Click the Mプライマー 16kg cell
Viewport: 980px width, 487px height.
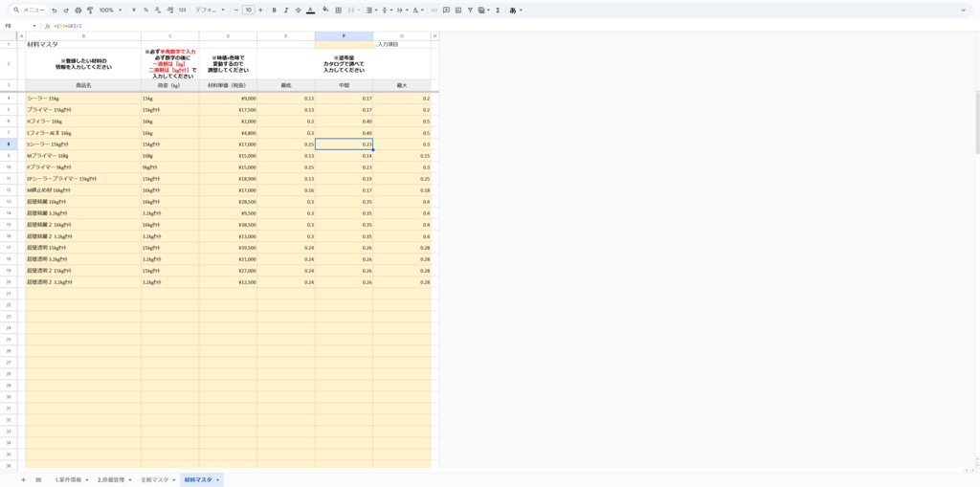pyautogui.click(x=83, y=156)
